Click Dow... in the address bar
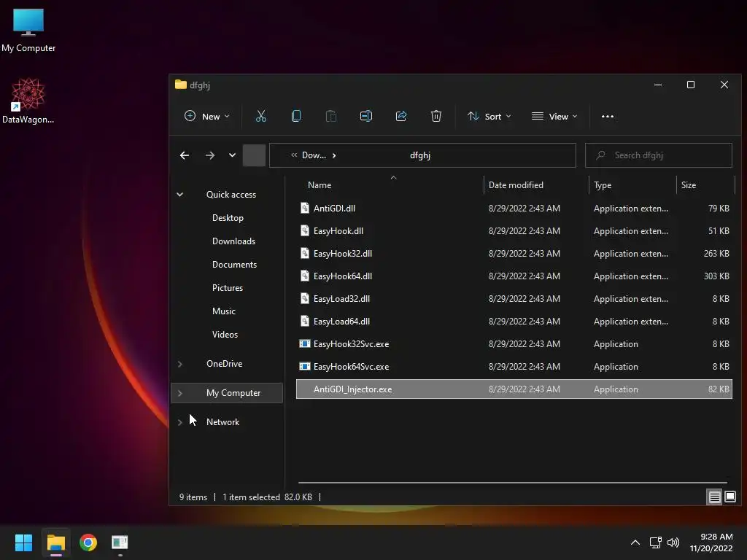Screen dimensions: 747x560 pyautogui.click(x=314, y=155)
